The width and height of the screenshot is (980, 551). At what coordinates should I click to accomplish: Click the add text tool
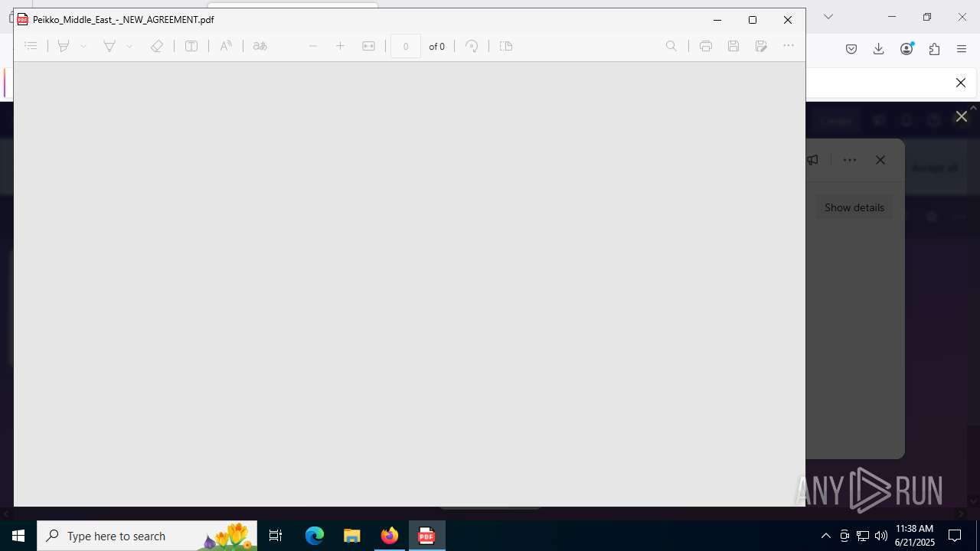191,46
